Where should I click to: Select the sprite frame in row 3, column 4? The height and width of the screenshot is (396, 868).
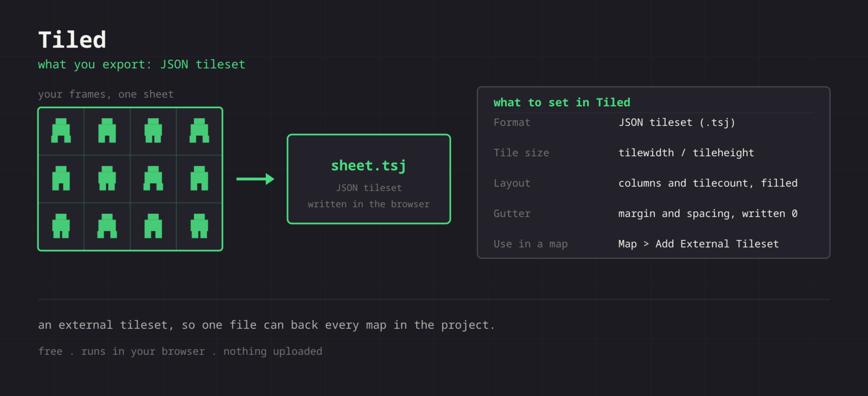pos(199,226)
